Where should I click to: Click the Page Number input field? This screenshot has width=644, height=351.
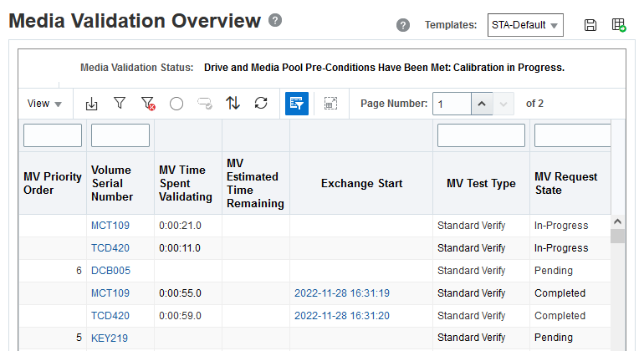[452, 104]
